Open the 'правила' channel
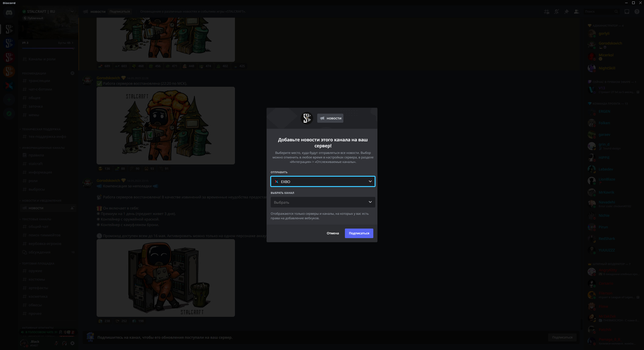644x350 pixels. (36, 155)
